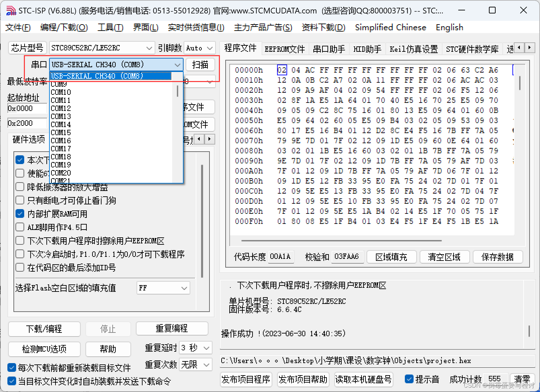Collapse the 串口 serial port dropdown
Viewport: 540px width, 392px height.
pyautogui.click(x=177, y=64)
